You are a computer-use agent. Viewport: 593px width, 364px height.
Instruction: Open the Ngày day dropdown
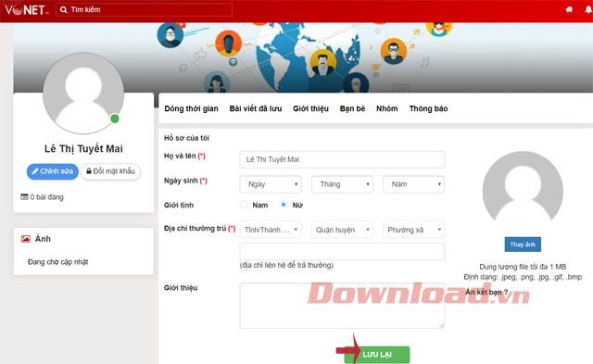pos(271,184)
